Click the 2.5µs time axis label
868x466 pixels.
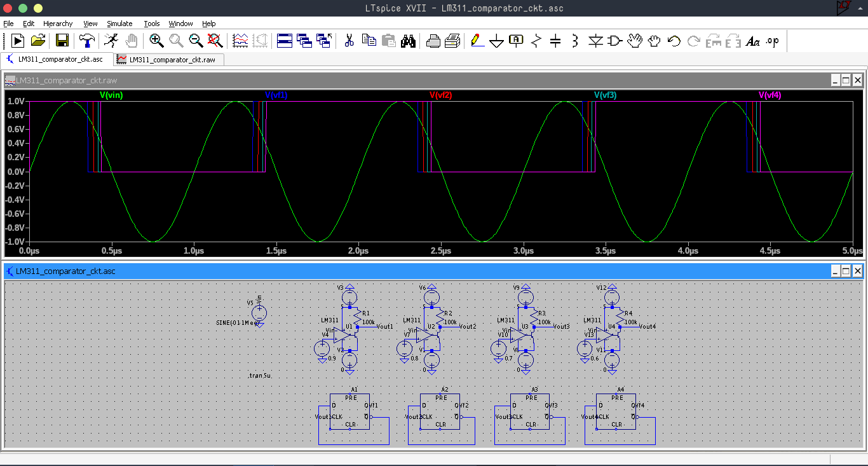440,251
